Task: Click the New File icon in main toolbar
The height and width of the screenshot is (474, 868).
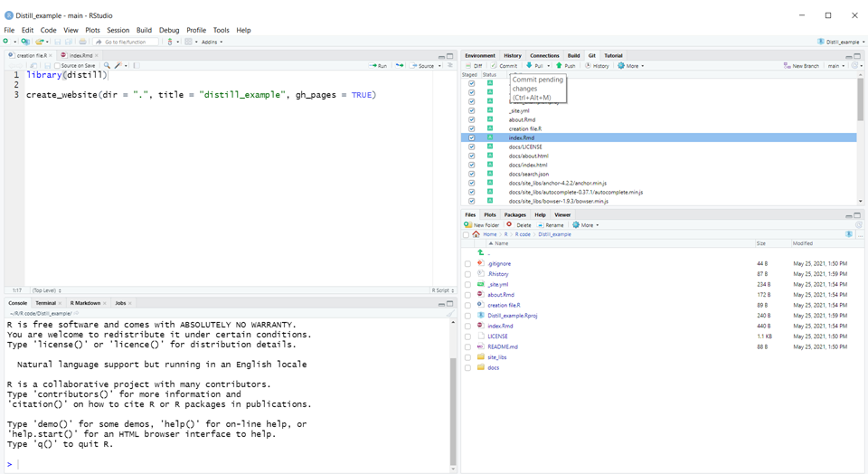Action: pos(6,42)
